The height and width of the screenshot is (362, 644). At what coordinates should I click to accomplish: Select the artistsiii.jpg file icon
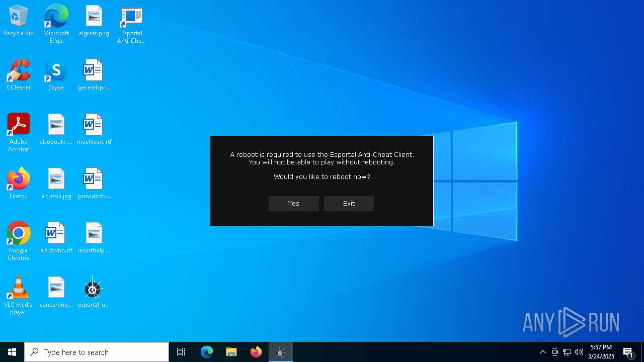(56, 184)
